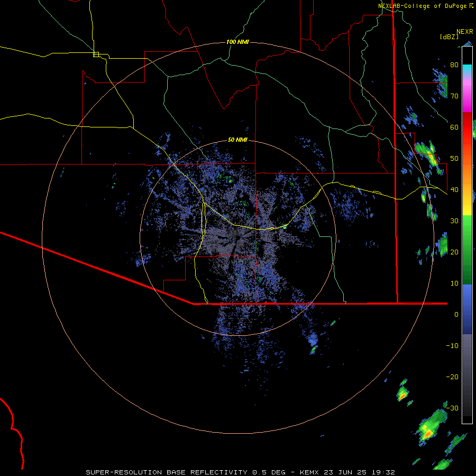The width and height of the screenshot is (476, 476).
Task: Click the 70 value on the dBZ scale
Action: click(454, 96)
